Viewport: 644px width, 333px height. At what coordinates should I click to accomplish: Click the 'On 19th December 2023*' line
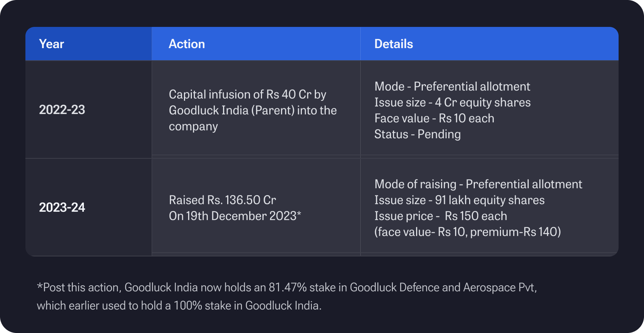click(235, 216)
